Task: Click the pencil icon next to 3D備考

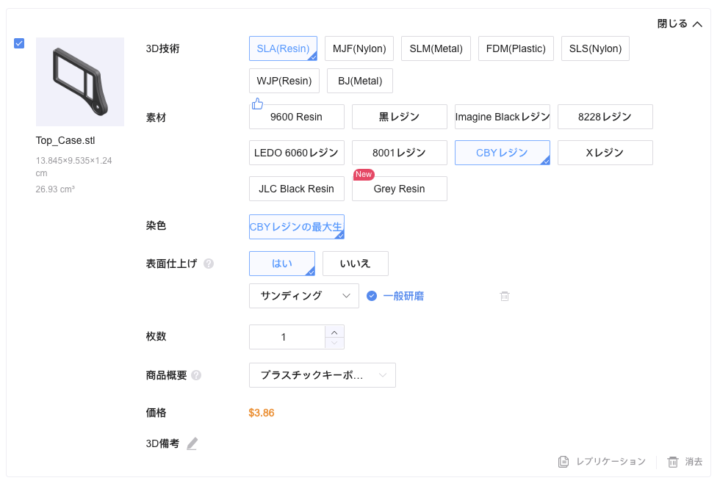Action: pos(192,443)
